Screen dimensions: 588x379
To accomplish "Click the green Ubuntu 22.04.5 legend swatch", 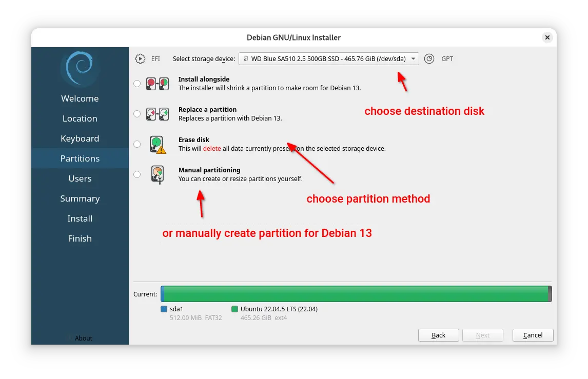I will coord(235,309).
